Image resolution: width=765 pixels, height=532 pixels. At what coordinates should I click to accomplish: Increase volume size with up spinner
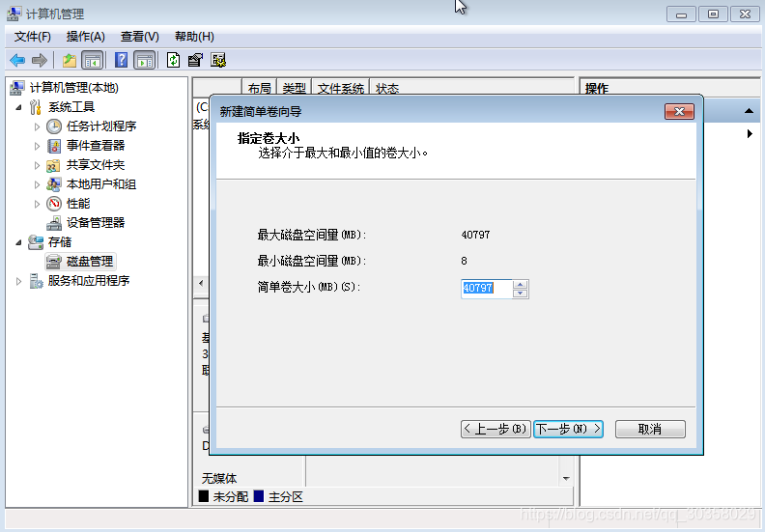point(521,284)
